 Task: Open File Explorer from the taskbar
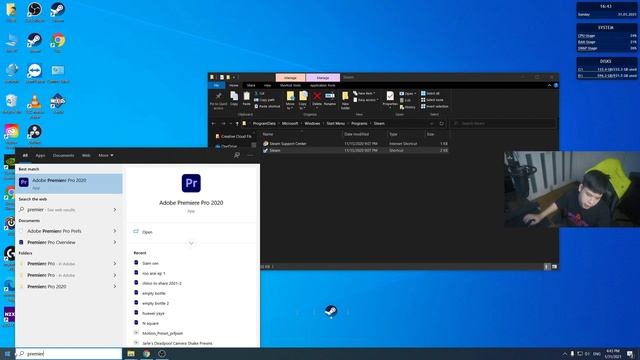[131, 354]
